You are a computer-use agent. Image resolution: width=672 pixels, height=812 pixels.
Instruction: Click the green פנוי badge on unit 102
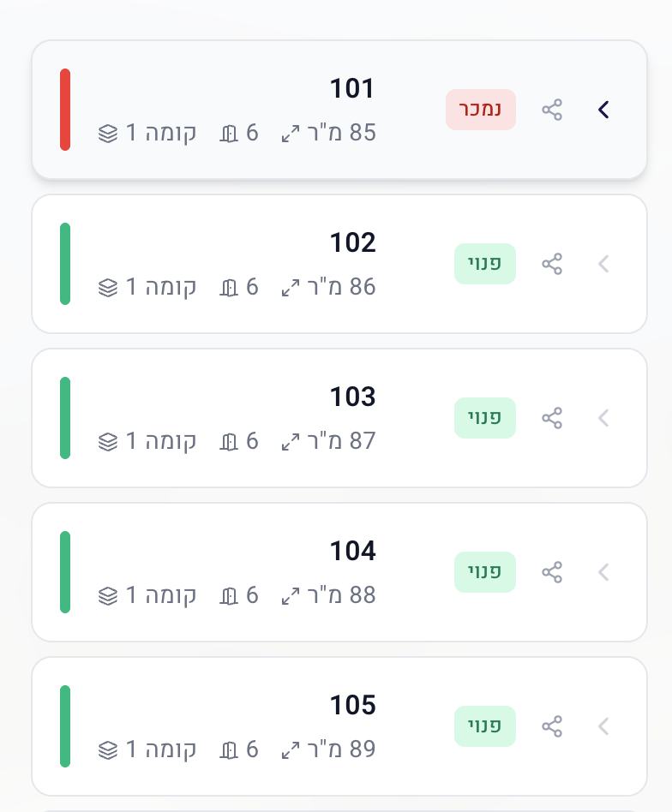[484, 264]
